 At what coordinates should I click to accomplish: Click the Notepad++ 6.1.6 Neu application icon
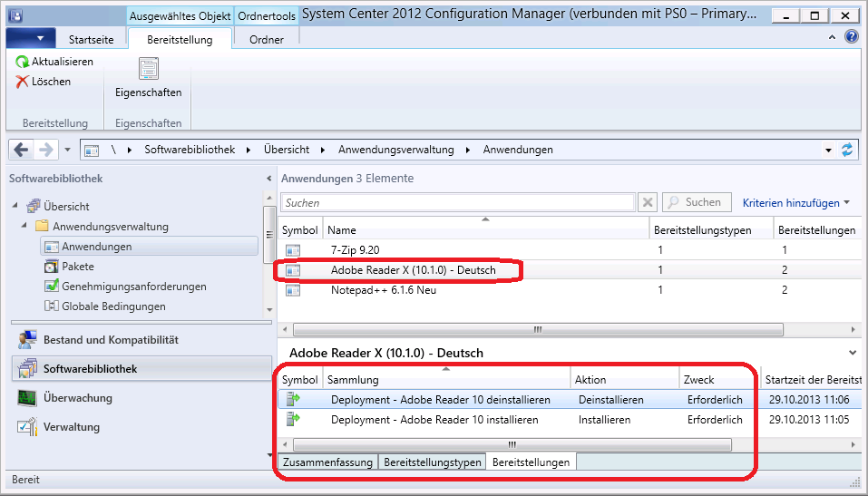point(293,290)
